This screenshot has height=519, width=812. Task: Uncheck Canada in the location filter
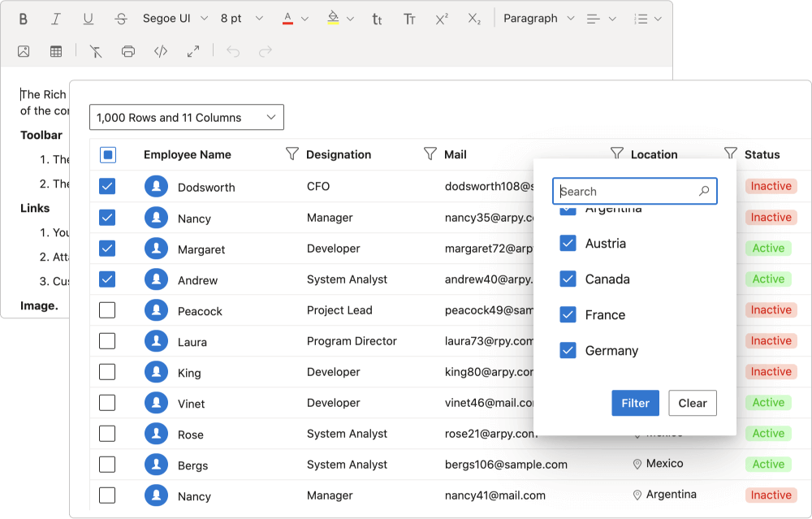[566, 279]
